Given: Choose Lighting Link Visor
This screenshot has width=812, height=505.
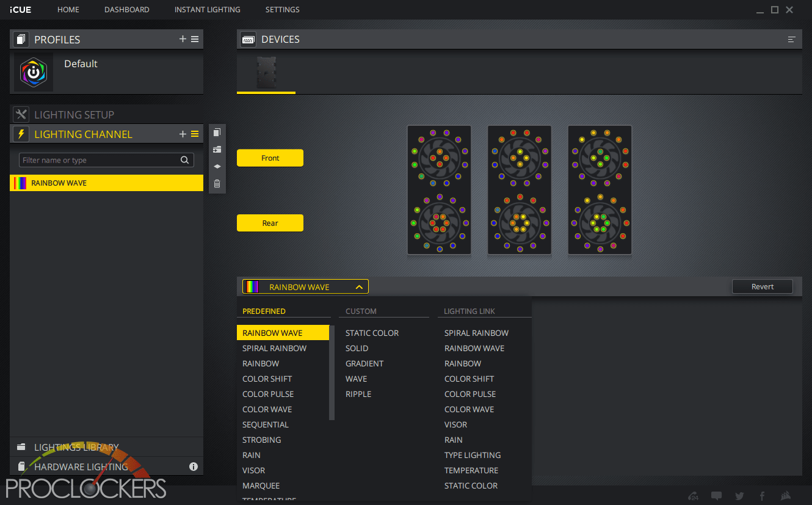Looking at the screenshot, I should (455, 424).
